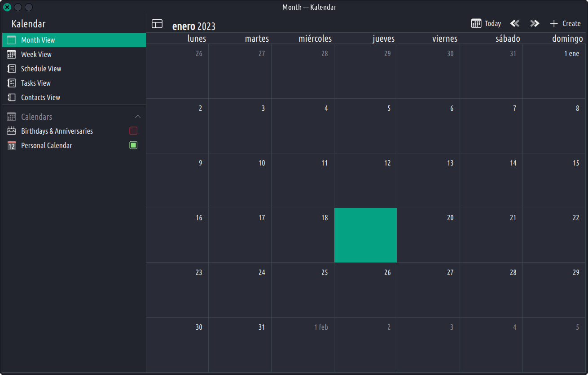Click the January 31 day cell

[x=240, y=344]
